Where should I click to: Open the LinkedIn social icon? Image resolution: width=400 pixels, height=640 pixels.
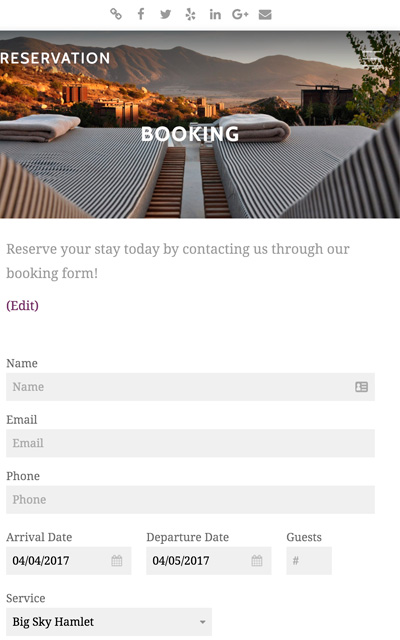click(215, 15)
